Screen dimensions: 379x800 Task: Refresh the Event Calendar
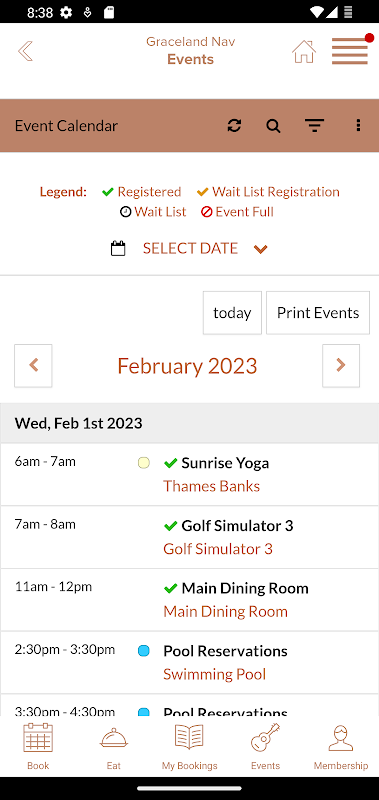(234, 126)
